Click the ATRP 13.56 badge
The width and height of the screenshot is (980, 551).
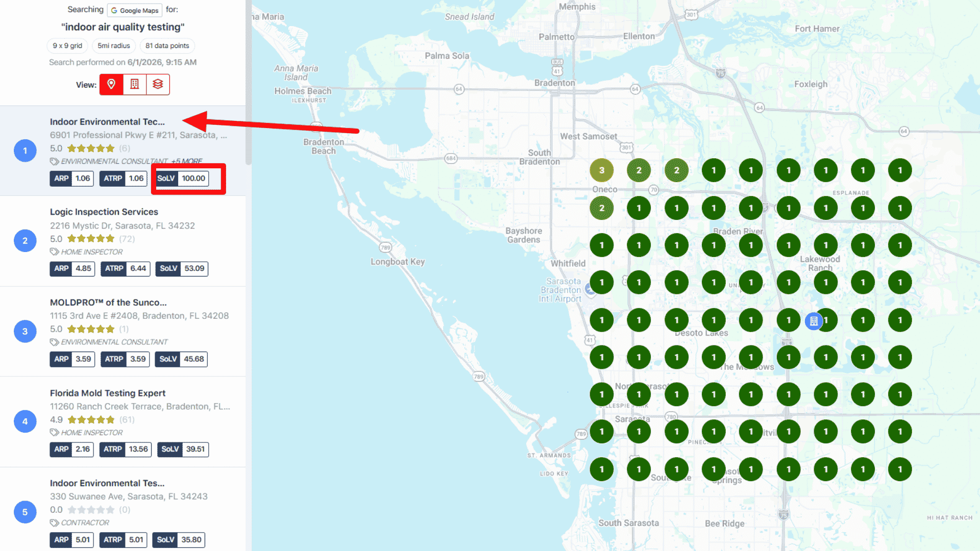(x=126, y=449)
